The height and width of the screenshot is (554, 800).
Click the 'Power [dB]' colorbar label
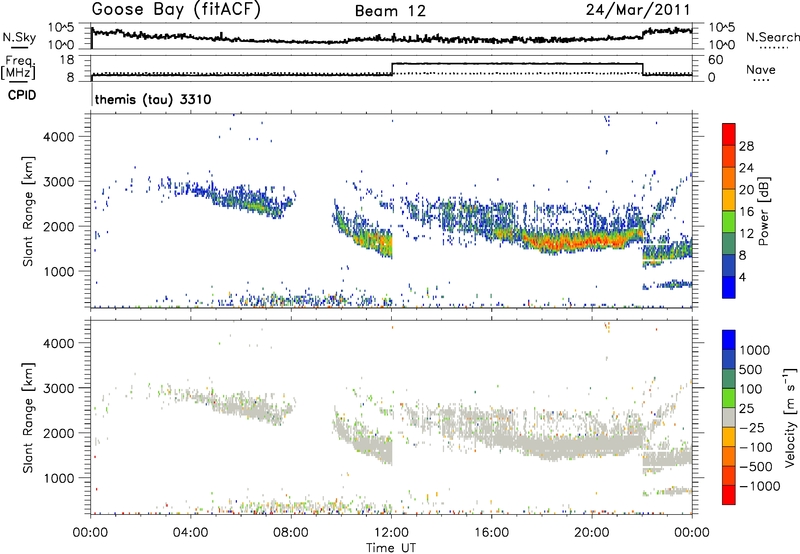click(763, 211)
